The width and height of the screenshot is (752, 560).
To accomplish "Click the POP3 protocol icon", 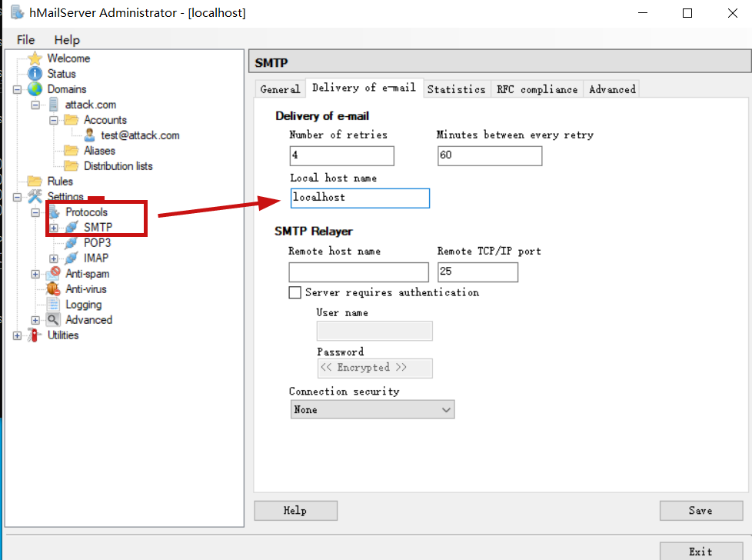I will 72,243.
